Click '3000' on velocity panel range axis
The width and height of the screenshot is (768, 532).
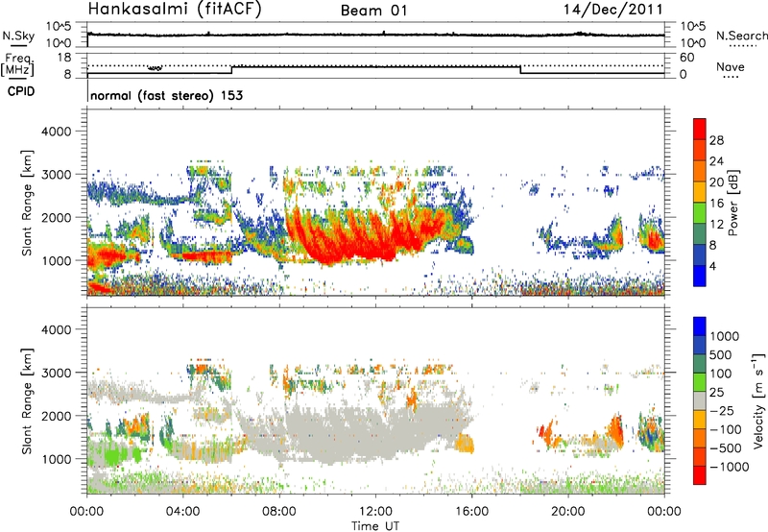56,373
